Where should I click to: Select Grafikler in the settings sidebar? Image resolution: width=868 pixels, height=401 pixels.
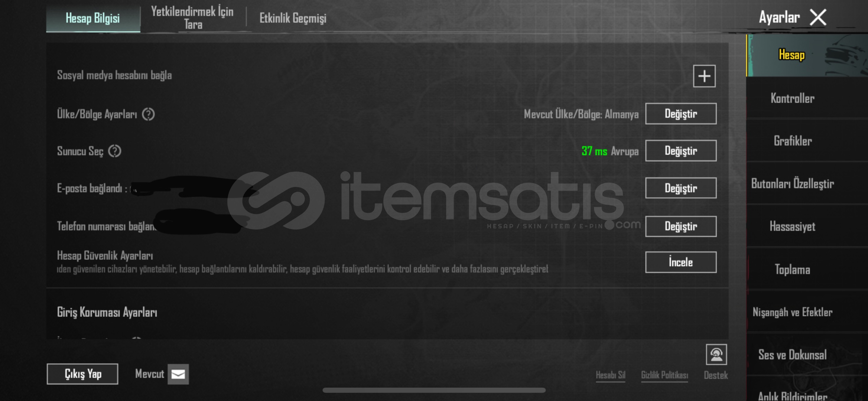point(793,141)
